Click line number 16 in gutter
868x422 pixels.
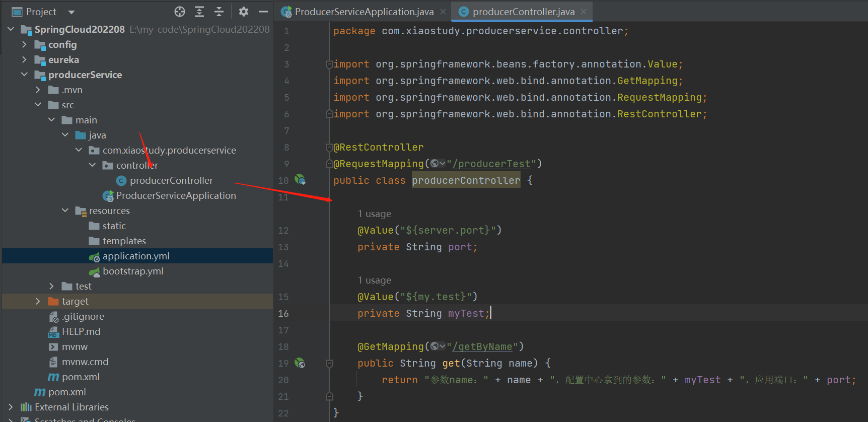point(283,313)
